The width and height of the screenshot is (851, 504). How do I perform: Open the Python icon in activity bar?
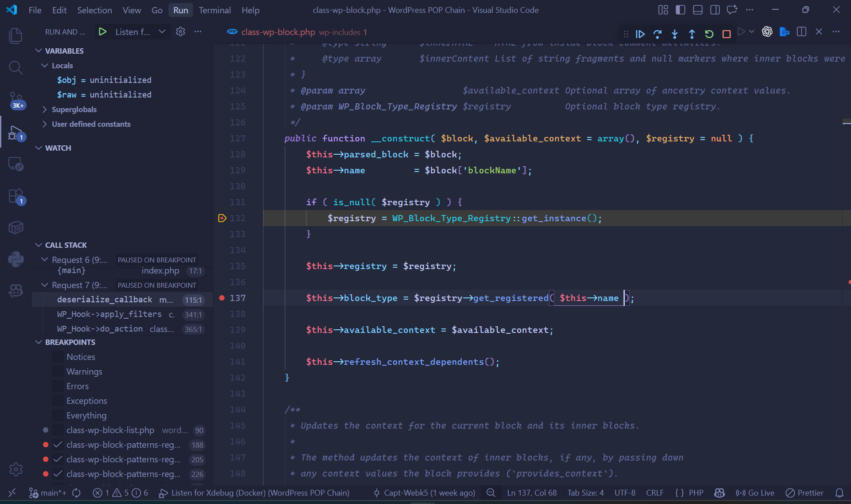tap(16, 259)
